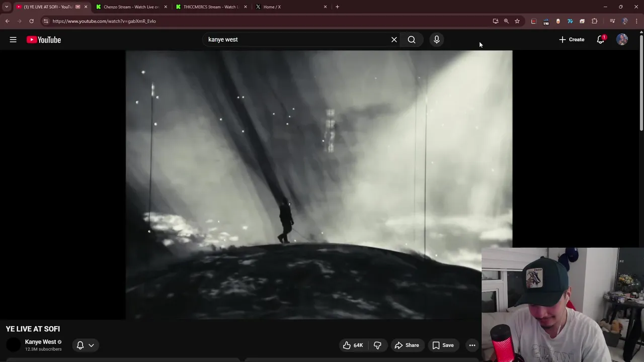Close the Chenzo Stream tab
This screenshot has height=362, width=644.
click(x=166, y=7)
